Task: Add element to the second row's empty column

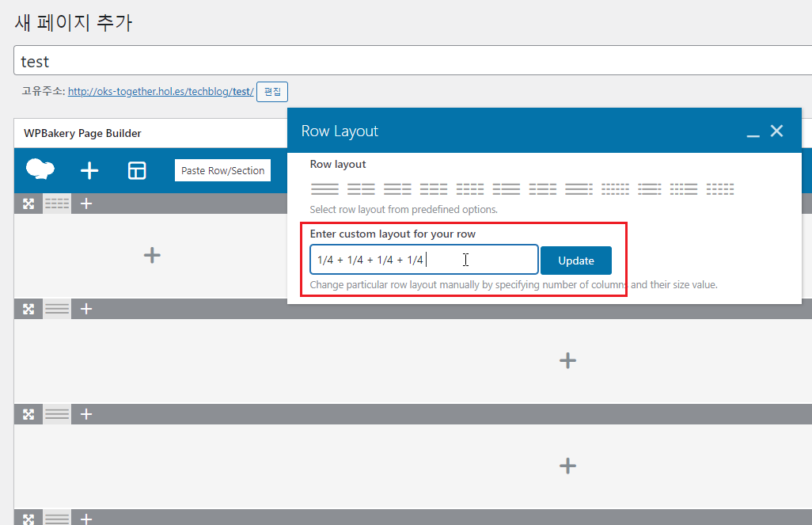Action: [567, 360]
